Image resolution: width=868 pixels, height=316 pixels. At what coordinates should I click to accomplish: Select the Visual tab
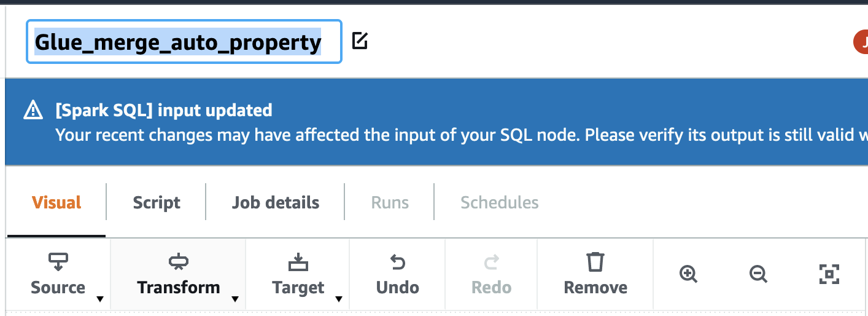pos(56,203)
